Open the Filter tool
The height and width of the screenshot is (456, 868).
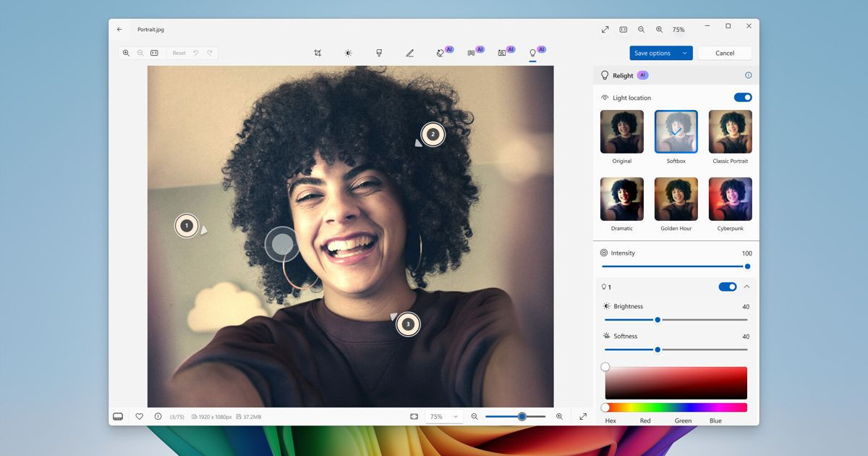(378, 53)
